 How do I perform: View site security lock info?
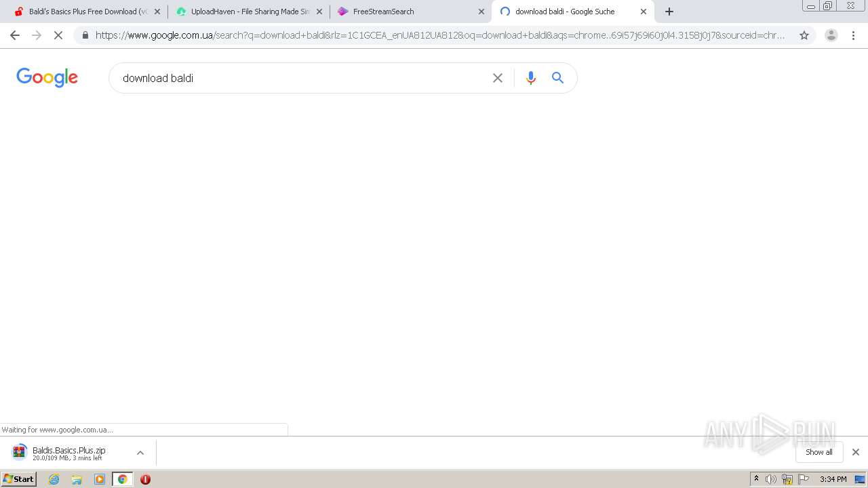[x=85, y=35]
